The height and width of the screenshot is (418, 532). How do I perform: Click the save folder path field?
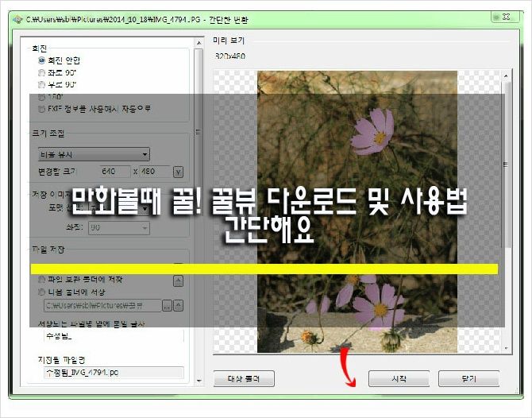click(102, 305)
